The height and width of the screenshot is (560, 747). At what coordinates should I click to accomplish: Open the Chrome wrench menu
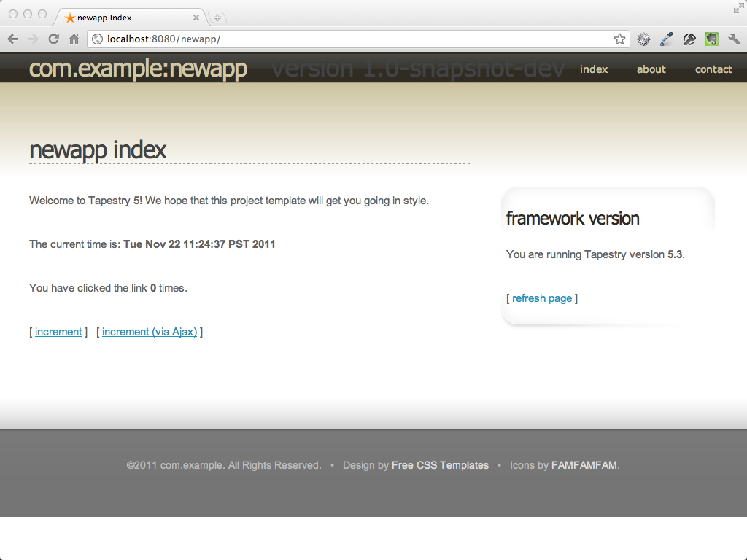click(734, 39)
